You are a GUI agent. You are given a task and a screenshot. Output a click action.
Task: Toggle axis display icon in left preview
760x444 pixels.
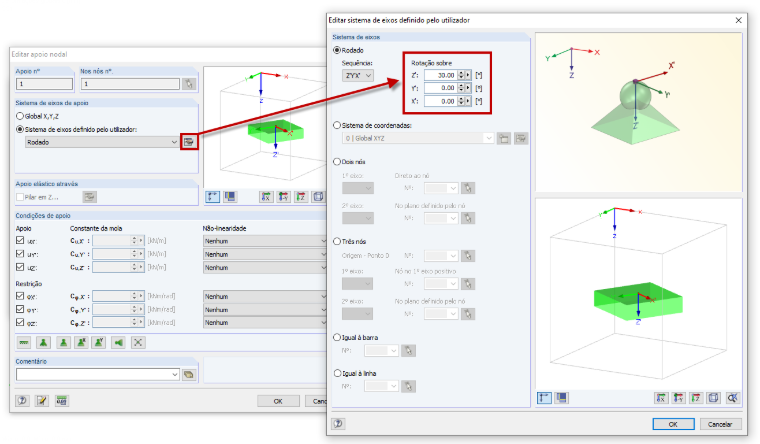point(213,197)
